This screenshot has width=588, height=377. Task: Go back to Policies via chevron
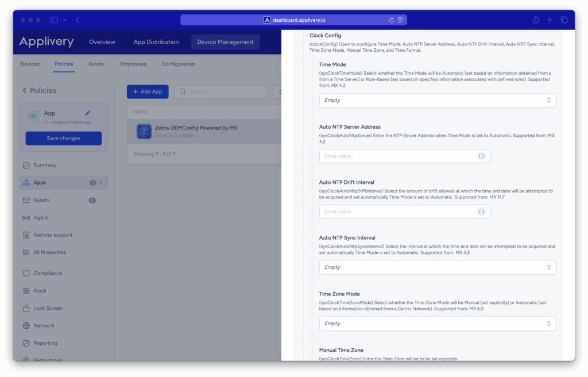coord(25,91)
